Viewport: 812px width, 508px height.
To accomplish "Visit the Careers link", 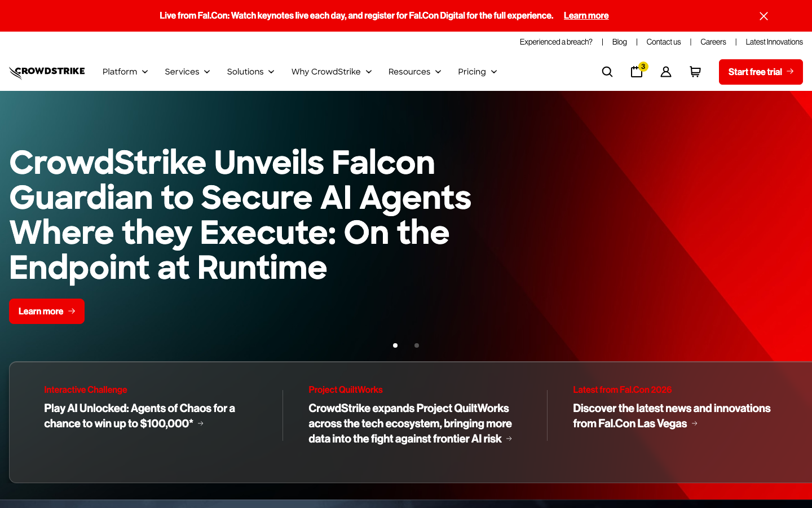I will coord(713,42).
